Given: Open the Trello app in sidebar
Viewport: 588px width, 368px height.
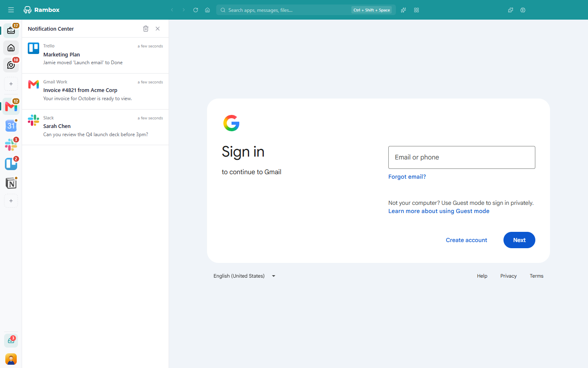Looking at the screenshot, I should tap(11, 164).
